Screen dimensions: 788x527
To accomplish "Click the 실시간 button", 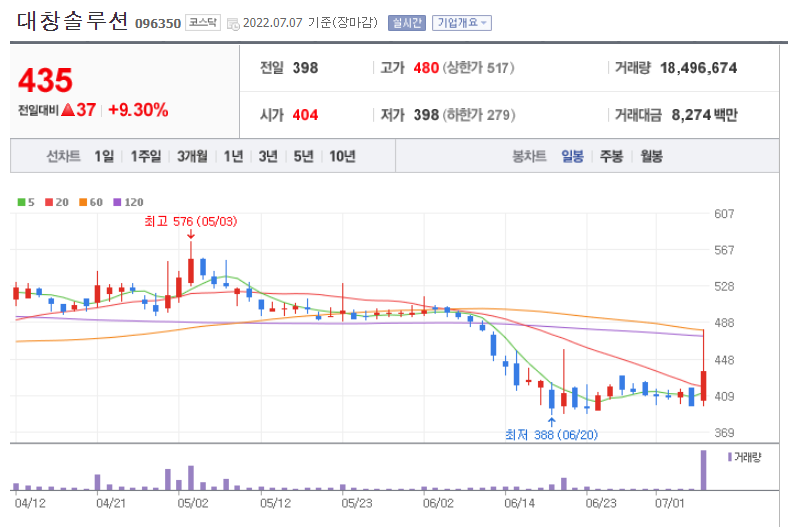I will pos(407,23).
